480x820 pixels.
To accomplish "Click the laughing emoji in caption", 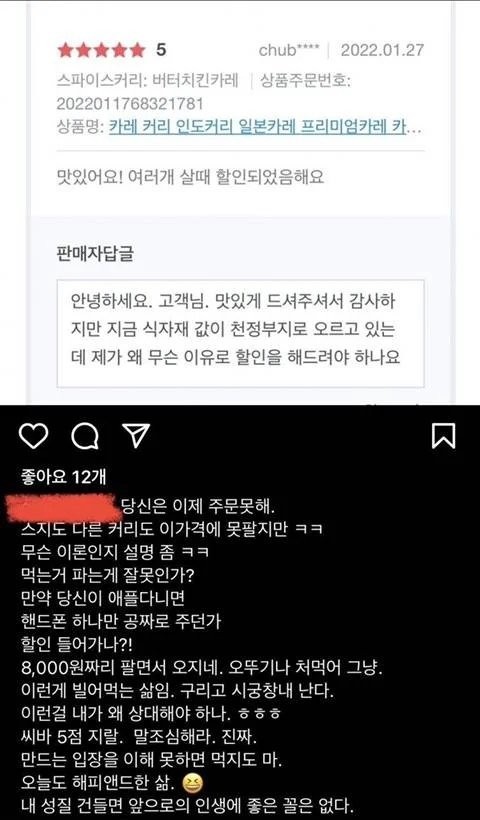I will click(192, 783).
